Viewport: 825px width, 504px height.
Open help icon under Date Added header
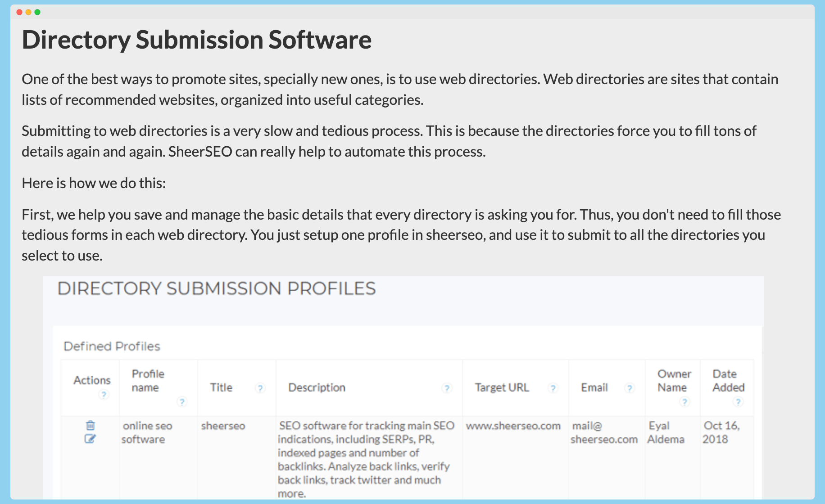pyautogui.click(x=738, y=401)
